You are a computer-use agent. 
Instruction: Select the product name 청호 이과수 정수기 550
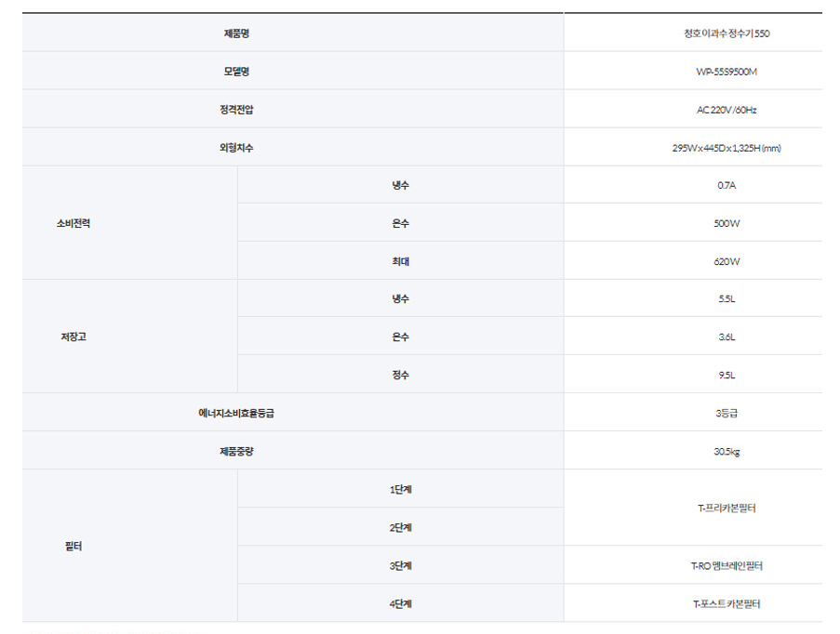(727, 33)
